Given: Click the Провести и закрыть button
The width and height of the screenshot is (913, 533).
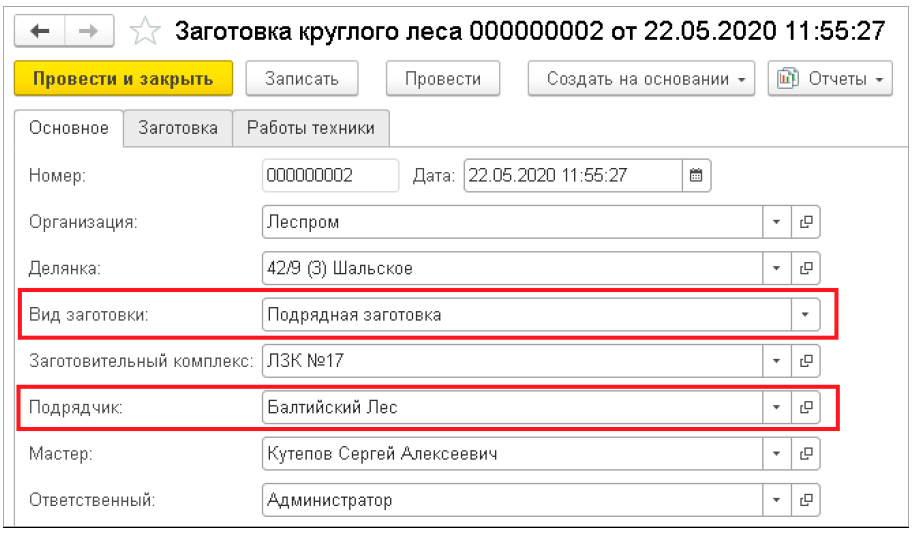Looking at the screenshot, I should click(x=123, y=79).
